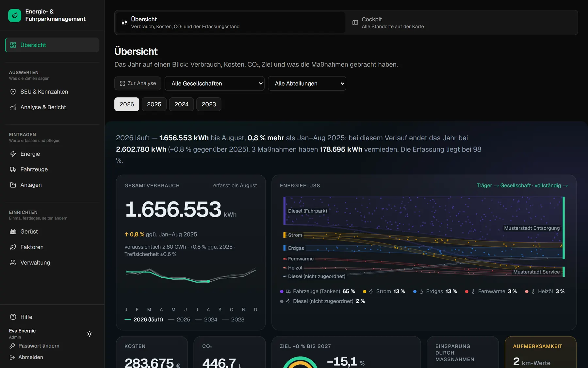Follow the Träger → Gesellschaft vollständig link
588x368 pixels.
tap(522, 185)
